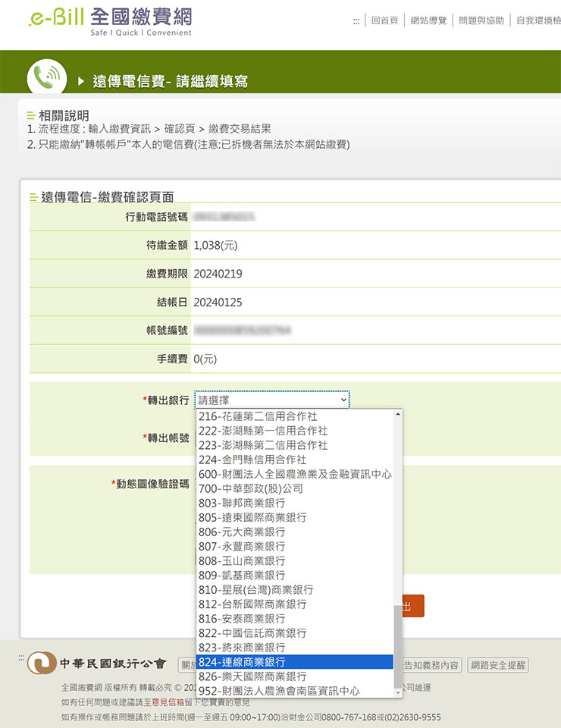Choose 809-凱基商業銀行 from the list
The height and width of the screenshot is (728, 561).
(295, 576)
